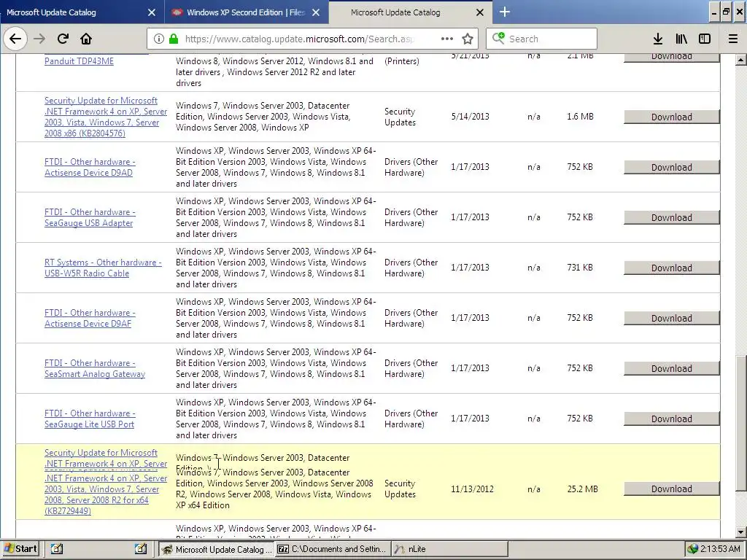
Task: Reload the current page
Action: (63, 39)
